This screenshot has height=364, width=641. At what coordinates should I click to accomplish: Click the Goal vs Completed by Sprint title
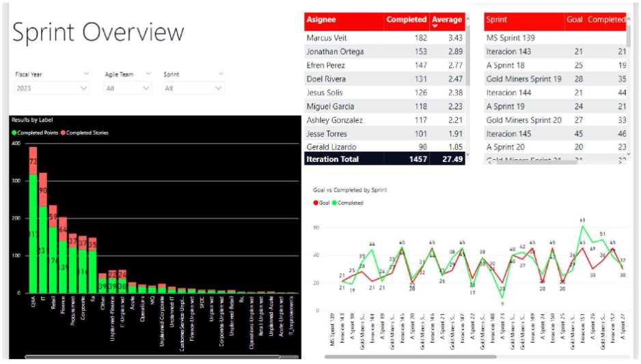pos(350,190)
